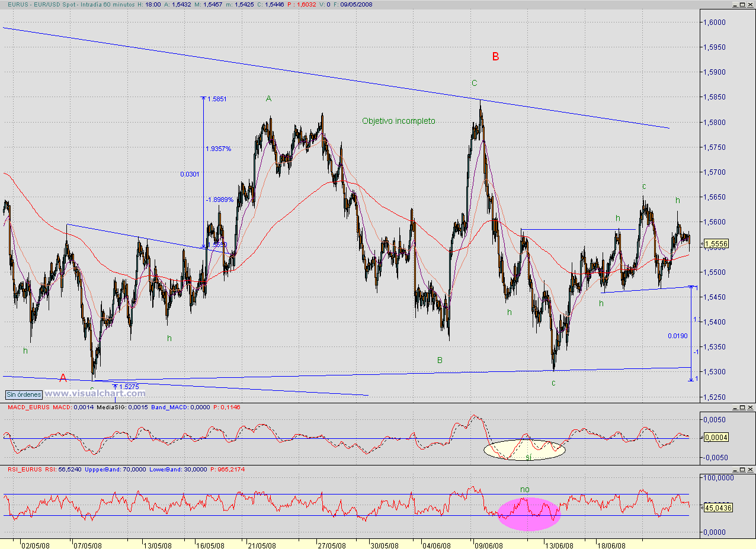Maximize the main price chart pane
The image size is (756, 549).
742,4
